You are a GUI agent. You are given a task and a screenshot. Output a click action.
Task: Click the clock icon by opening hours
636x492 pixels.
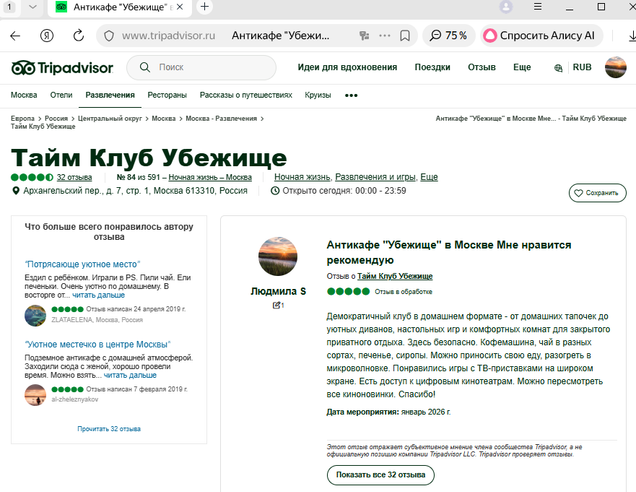click(275, 191)
